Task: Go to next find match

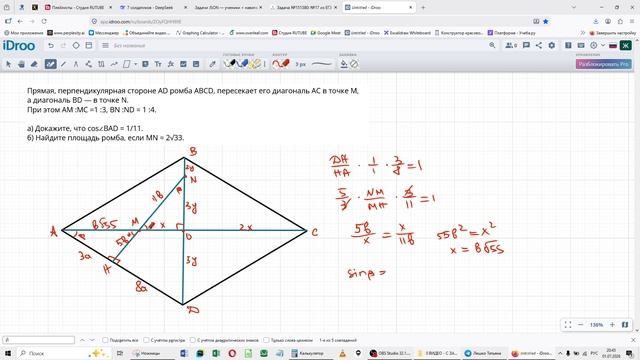Action: (x=92, y=340)
